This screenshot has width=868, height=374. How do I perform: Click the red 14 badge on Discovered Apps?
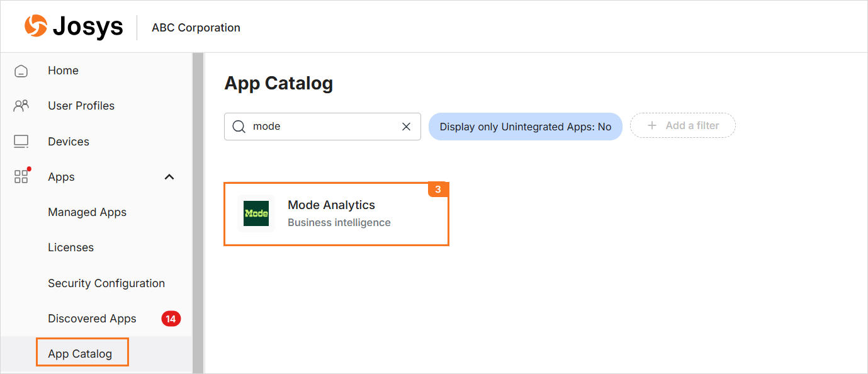171,319
